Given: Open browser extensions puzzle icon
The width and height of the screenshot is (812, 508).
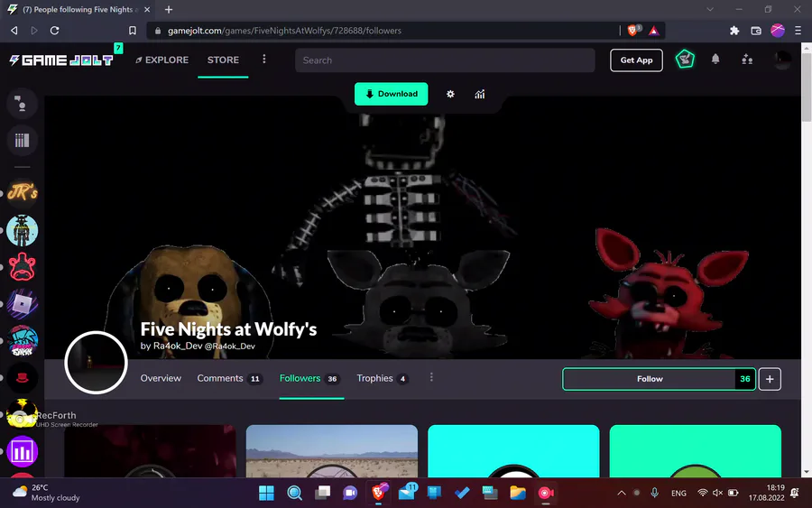Looking at the screenshot, I should tap(734, 31).
